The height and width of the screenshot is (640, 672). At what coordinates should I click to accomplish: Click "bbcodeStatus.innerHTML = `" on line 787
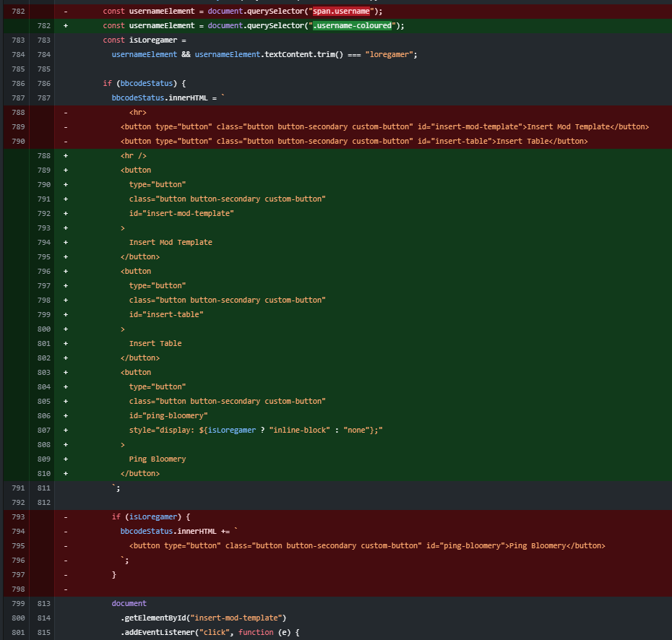coord(168,98)
